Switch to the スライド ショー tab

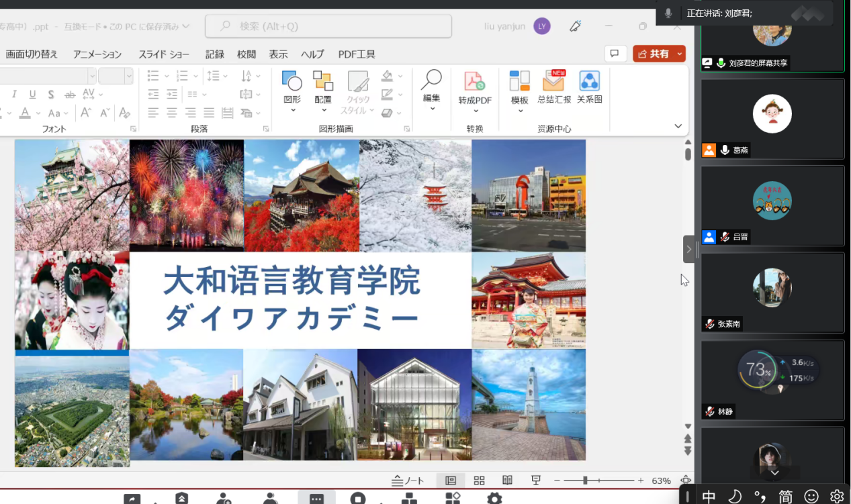click(x=164, y=54)
